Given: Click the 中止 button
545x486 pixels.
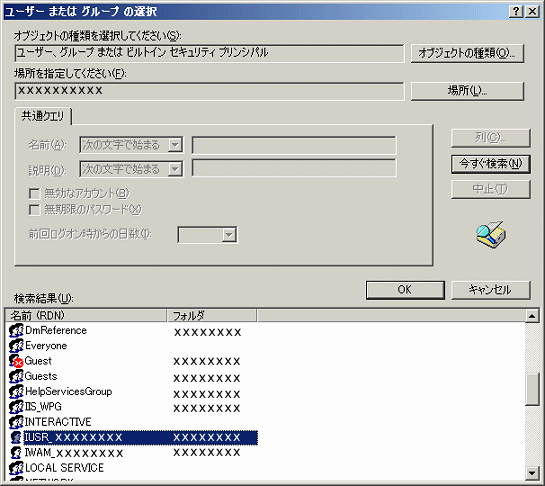Looking at the screenshot, I should [491, 189].
